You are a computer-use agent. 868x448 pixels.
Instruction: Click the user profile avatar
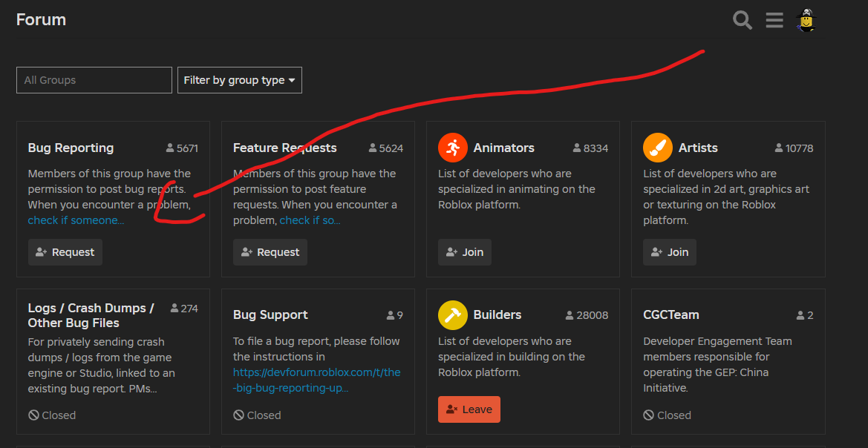[806, 20]
